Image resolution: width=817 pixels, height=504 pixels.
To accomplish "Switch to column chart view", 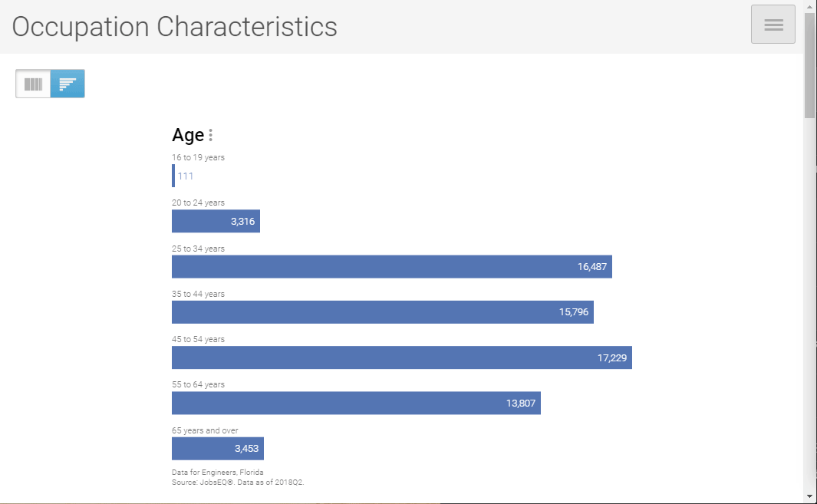I will point(33,84).
